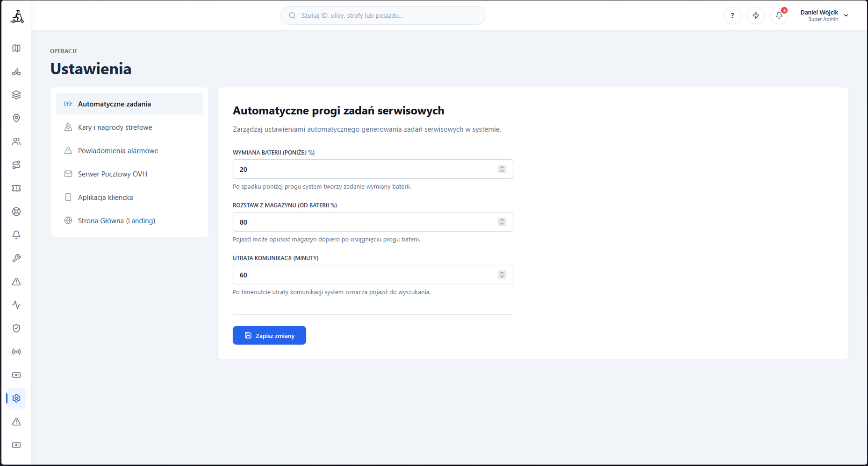Switch to the Aplikacja kliencka section

[x=129, y=197]
